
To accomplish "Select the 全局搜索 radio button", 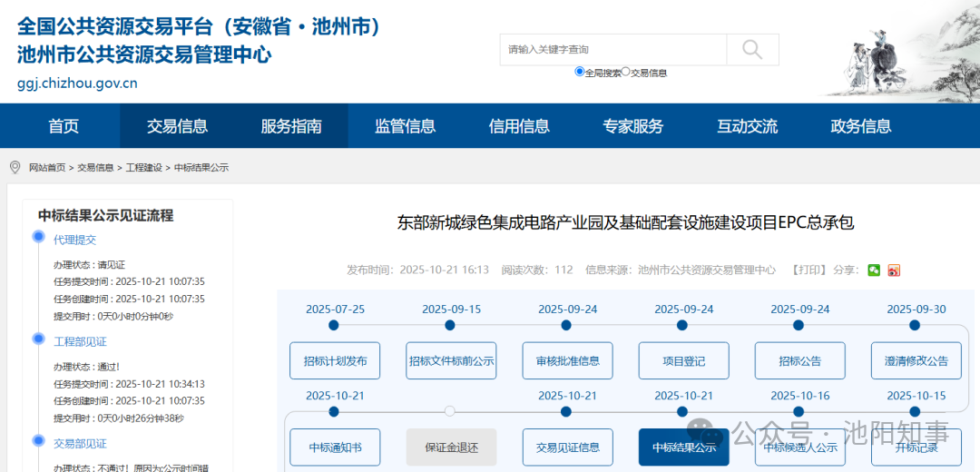I will click(580, 72).
